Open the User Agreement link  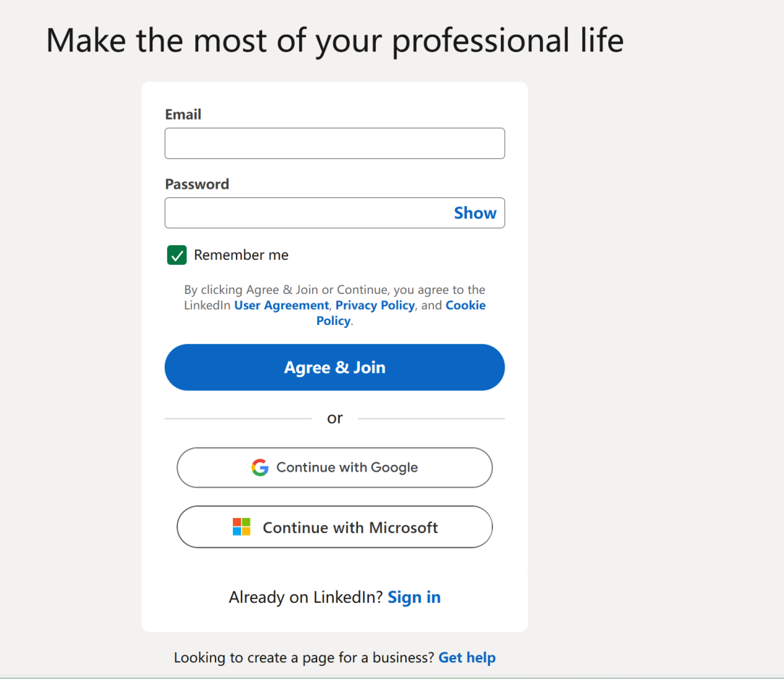(282, 305)
